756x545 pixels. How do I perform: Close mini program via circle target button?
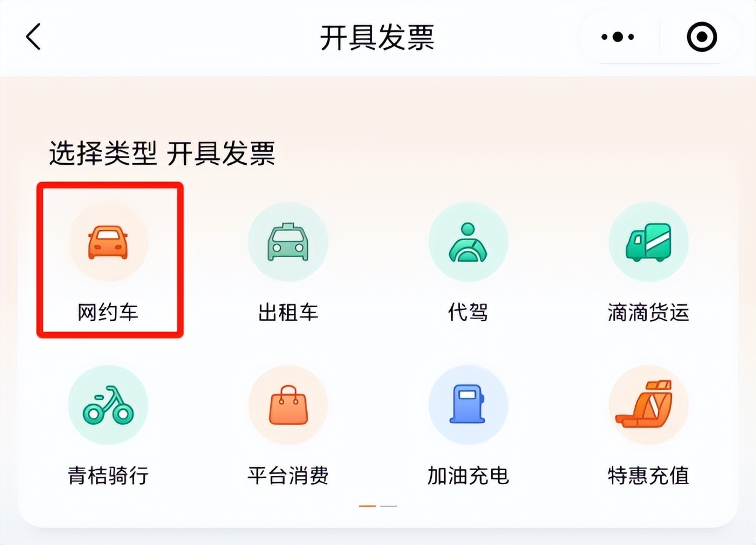pos(701,37)
